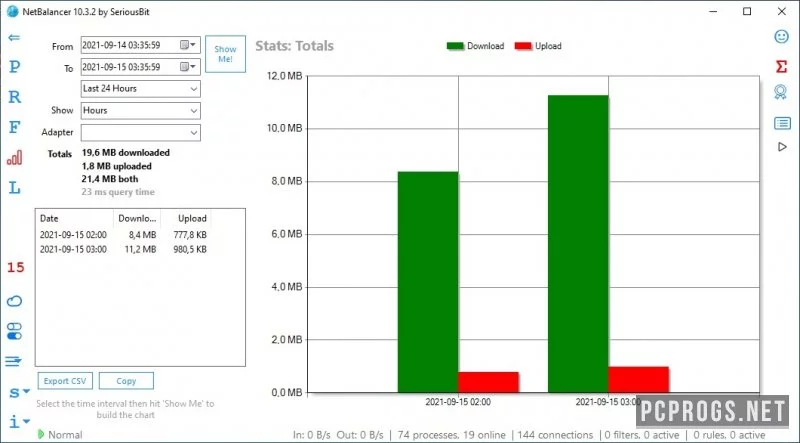This screenshot has height=443, width=800.
Task: Click the back arrow icon in sidebar
Action: click(14, 37)
